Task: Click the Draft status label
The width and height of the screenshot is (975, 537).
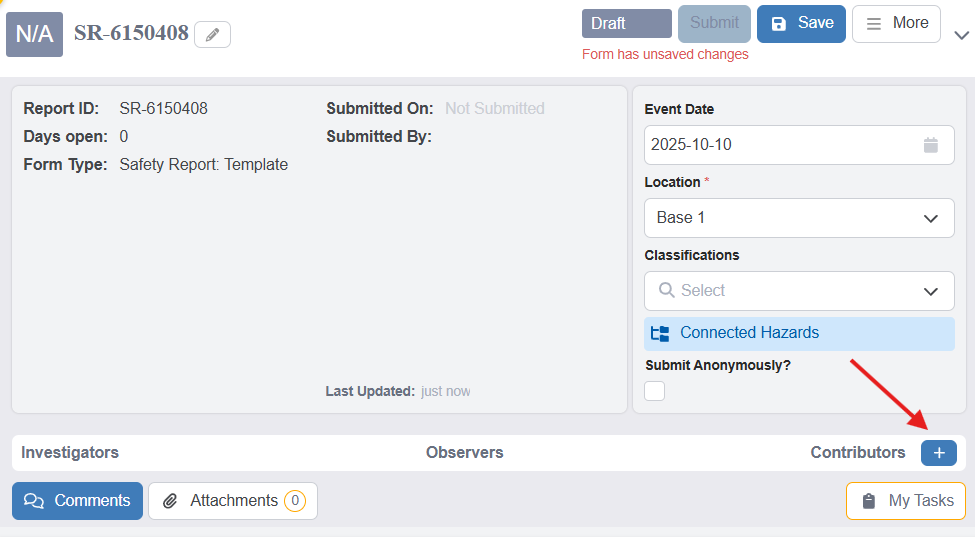Action: (626, 24)
